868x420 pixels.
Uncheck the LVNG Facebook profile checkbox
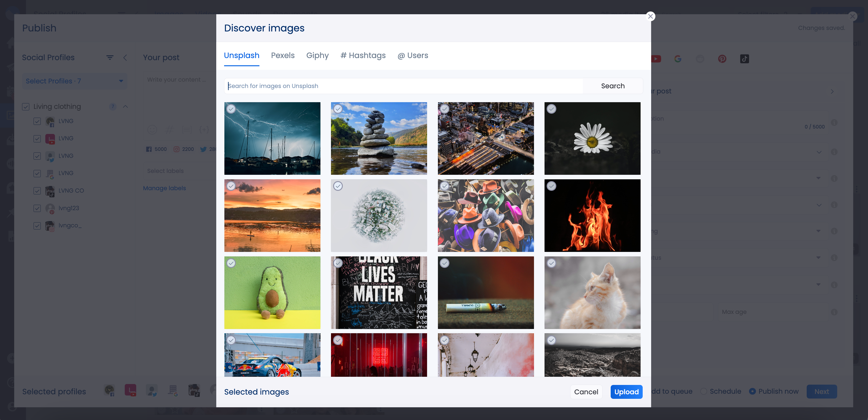(x=37, y=121)
